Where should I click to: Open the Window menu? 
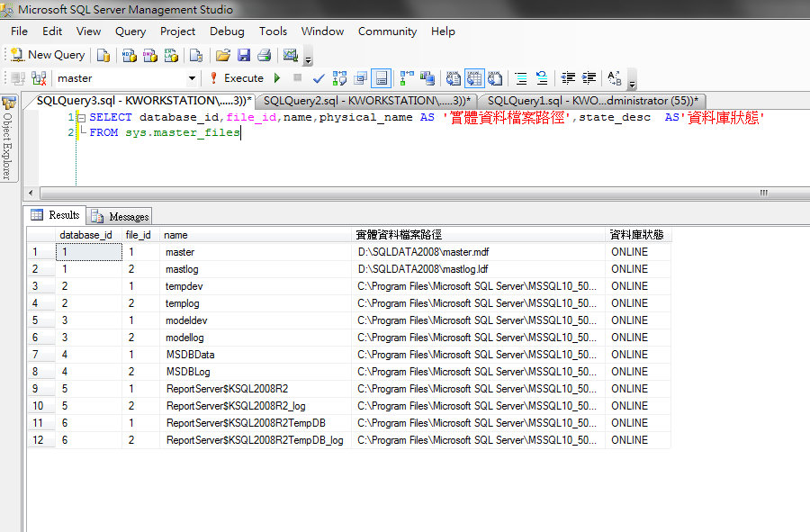[x=322, y=32]
